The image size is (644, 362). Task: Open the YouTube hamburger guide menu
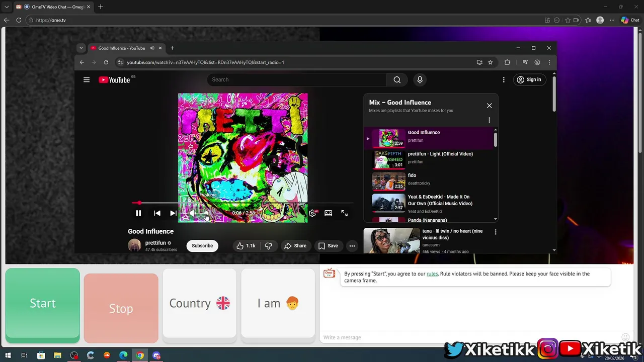click(87, 79)
